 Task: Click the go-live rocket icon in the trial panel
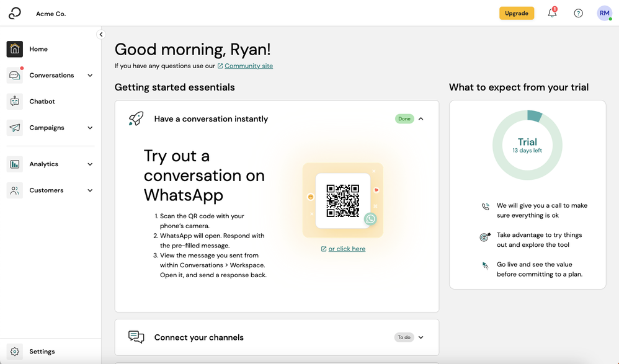pyautogui.click(x=485, y=265)
